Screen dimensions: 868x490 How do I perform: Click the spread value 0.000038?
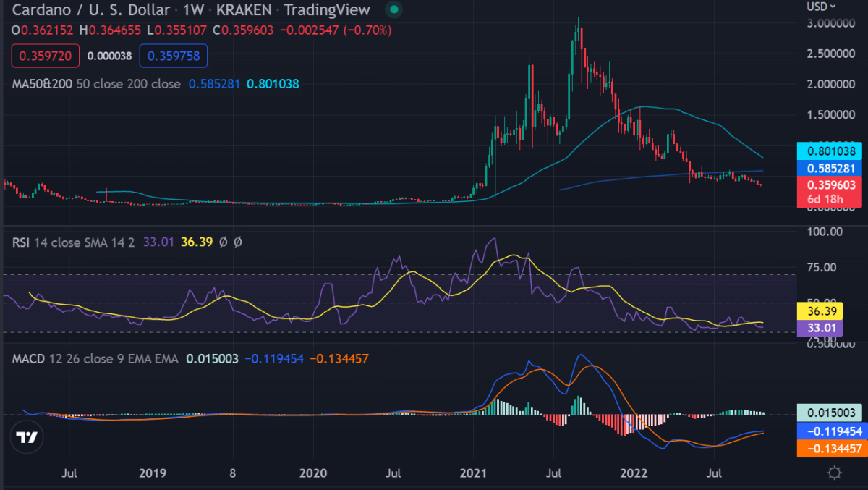click(x=109, y=55)
